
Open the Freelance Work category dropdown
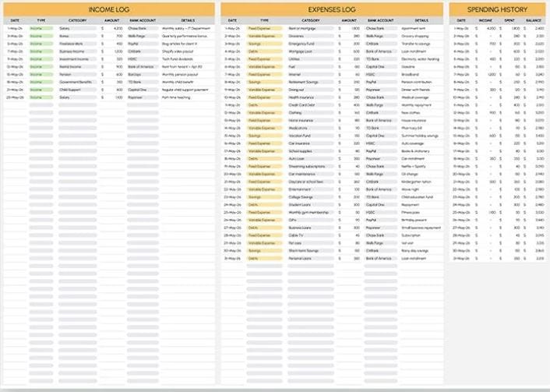[78, 44]
